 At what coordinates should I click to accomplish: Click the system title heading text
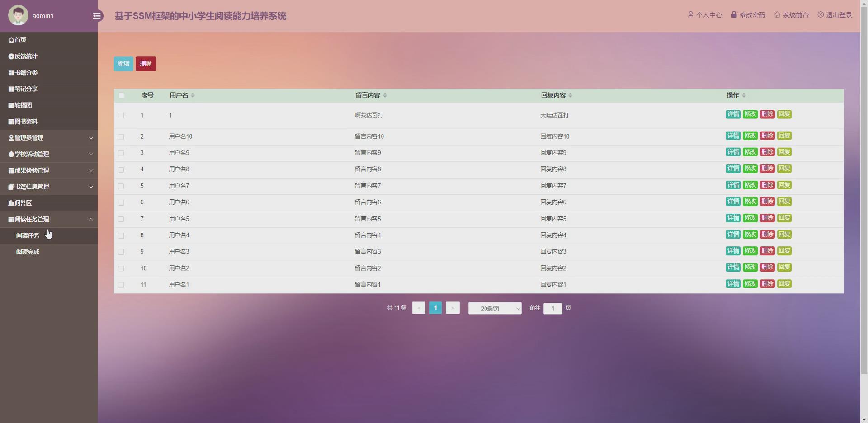200,16
